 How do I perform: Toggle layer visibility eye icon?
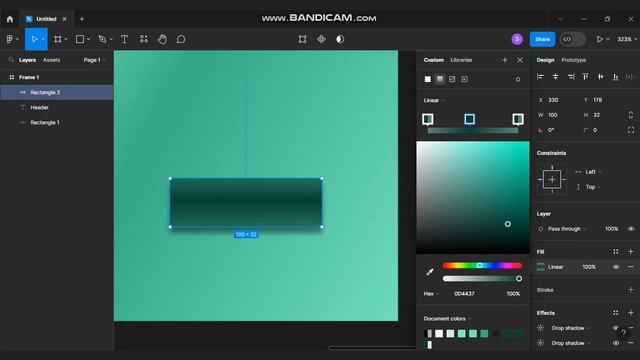click(x=631, y=229)
